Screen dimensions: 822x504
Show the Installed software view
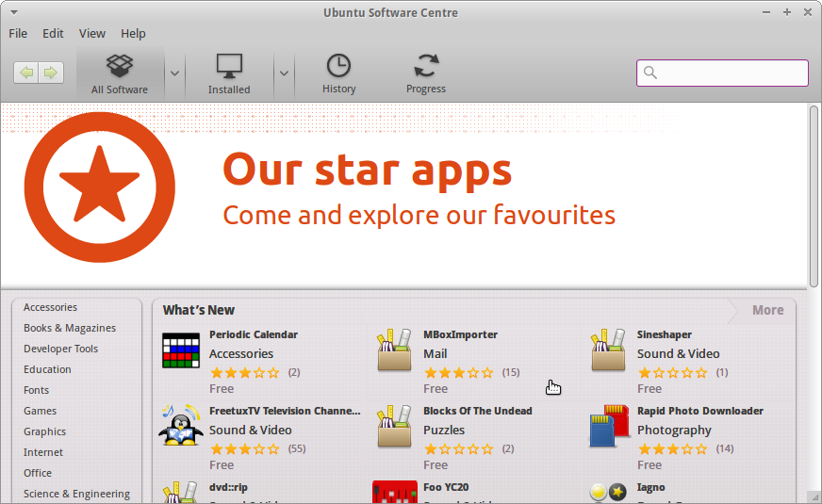click(x=229, y=73)
